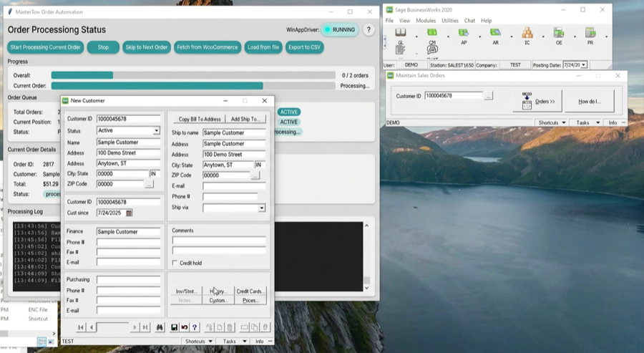The height and width of the screenshot is (353, 644).
Task: Click the ship-to E-mail input field
Action: pyautogui.click(x=234, y=186)
